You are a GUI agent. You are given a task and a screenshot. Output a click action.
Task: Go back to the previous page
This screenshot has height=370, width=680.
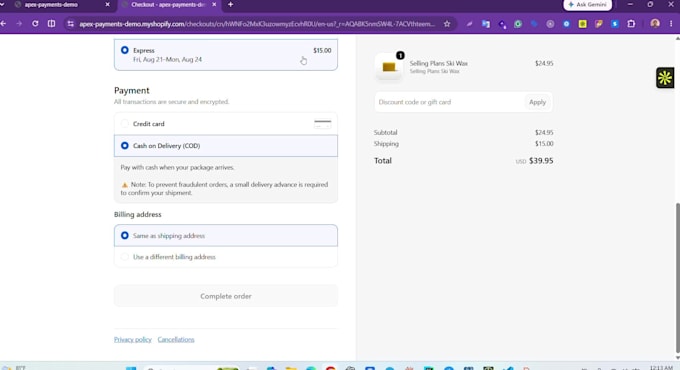click(3, 24)
